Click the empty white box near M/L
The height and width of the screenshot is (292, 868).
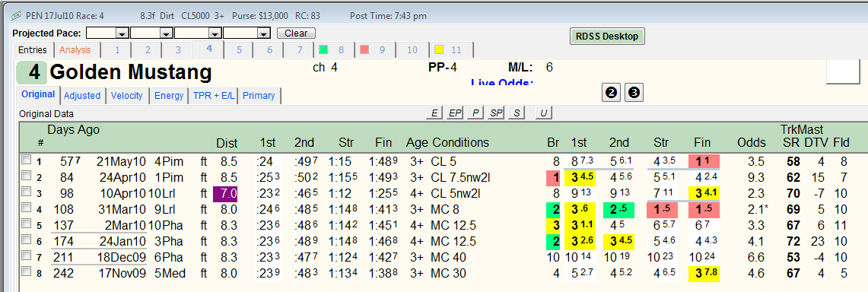(843, 71)
